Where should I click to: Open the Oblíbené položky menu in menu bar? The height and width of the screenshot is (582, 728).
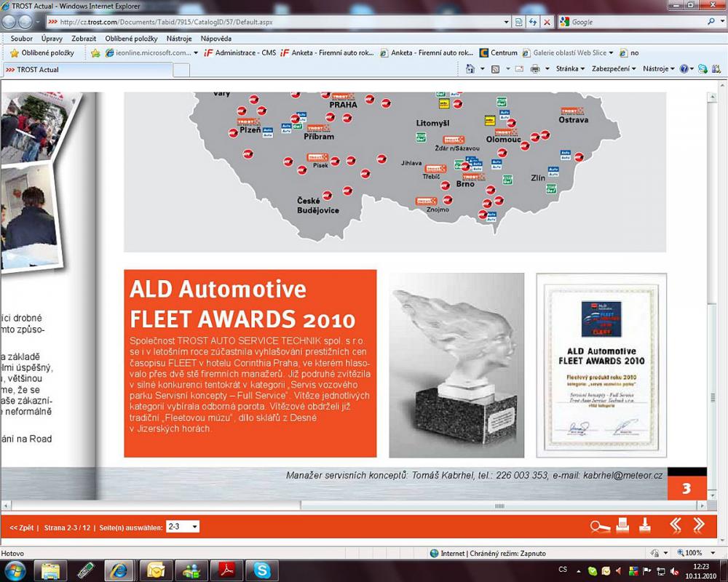131,39
